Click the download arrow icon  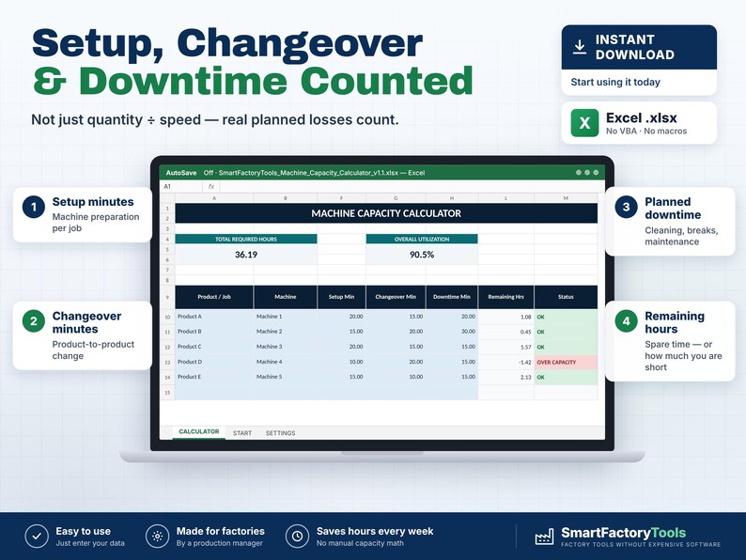(x=579, y=47)
